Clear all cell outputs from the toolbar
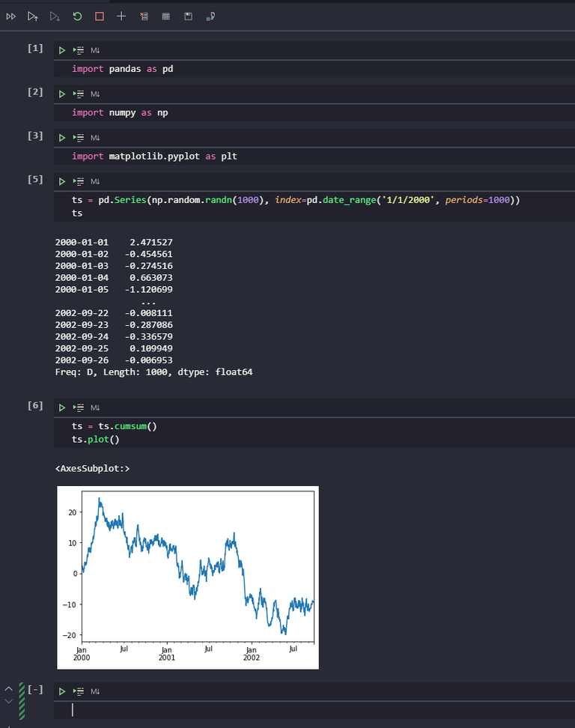Image resolution: width=575 pixels, height=728 pixels. [x=144, y=16]
